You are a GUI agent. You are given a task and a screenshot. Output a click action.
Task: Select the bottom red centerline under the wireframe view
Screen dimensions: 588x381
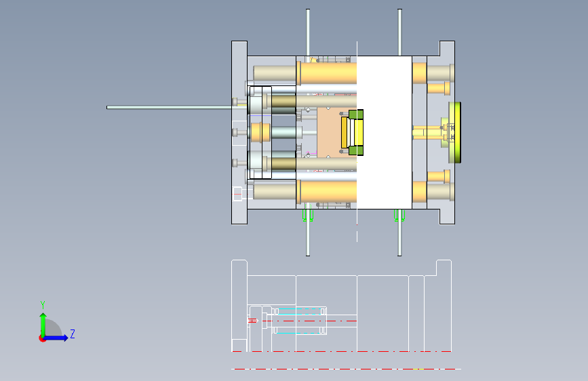[346, 369]
